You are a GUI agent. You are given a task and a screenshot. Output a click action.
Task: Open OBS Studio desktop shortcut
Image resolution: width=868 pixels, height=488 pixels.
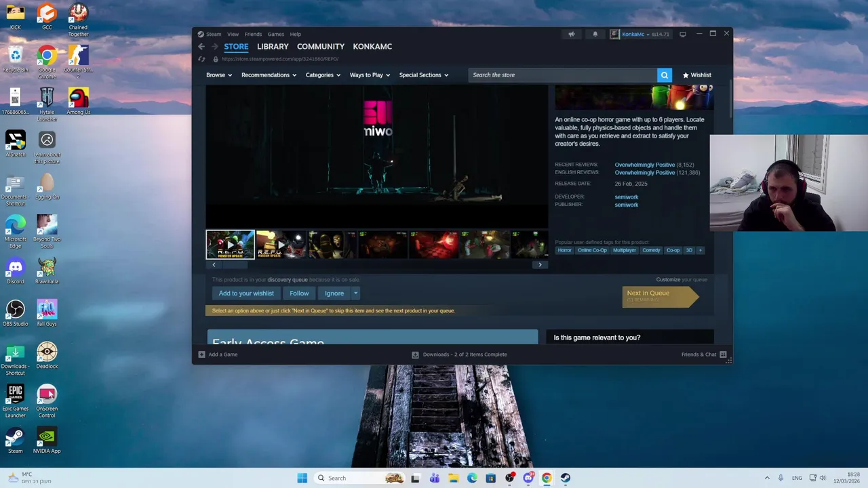tap(15, 313)
